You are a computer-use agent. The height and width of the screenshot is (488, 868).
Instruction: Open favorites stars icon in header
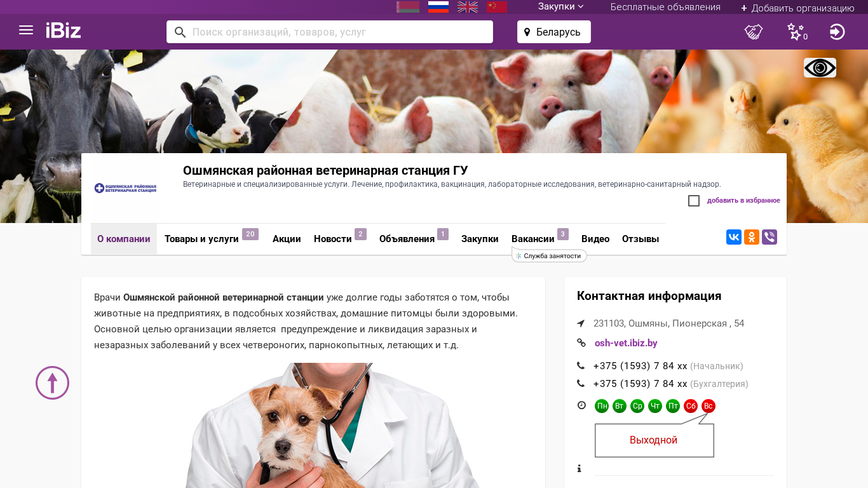coord(796,32)
